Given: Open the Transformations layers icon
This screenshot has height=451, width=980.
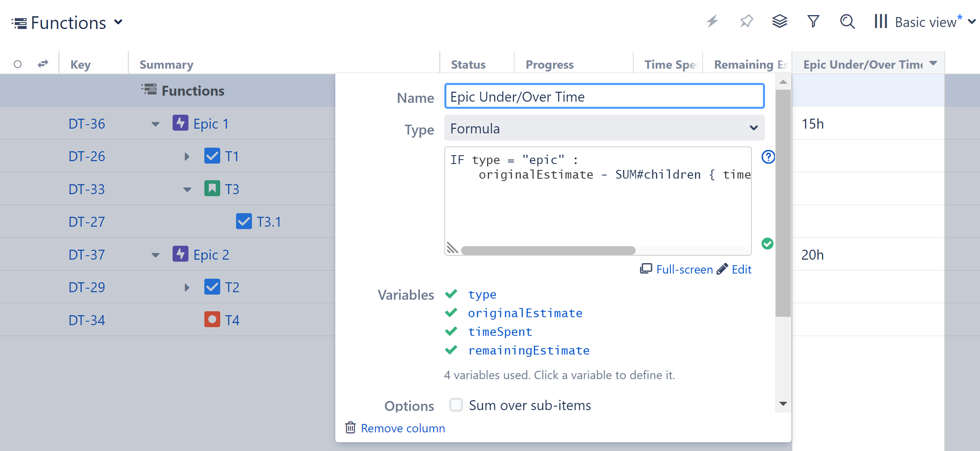Looking at the screenshot, I should (780, 21).
